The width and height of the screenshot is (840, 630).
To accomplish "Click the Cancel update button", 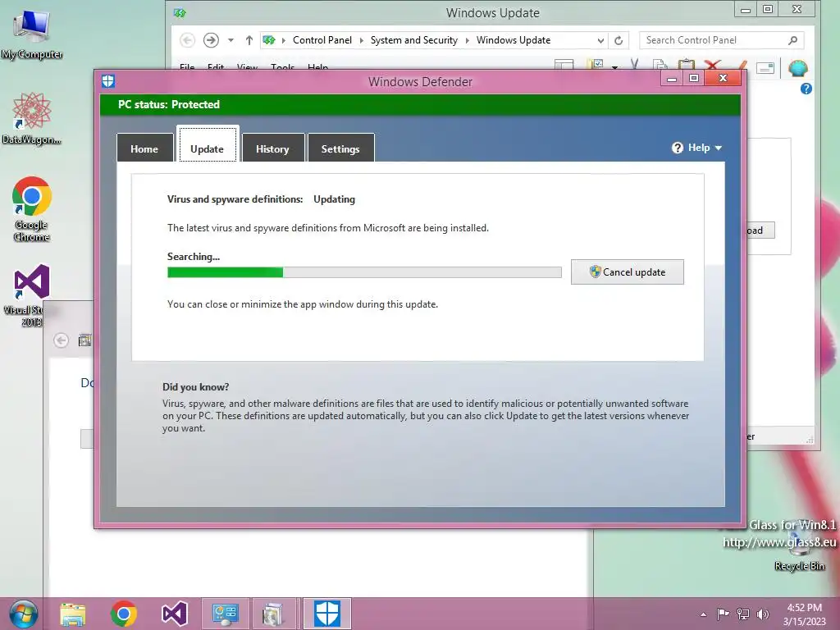I will click(x=628, y=272).
